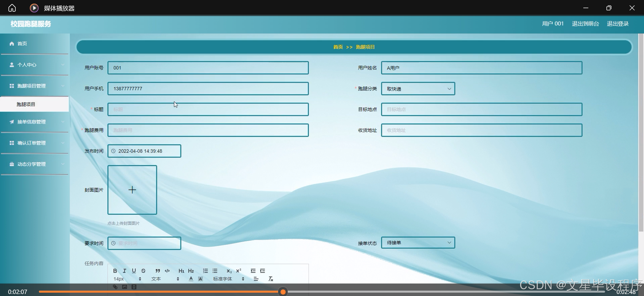Toggle underline formatting in the editor
Screen dimensions: 644x296
134,271
